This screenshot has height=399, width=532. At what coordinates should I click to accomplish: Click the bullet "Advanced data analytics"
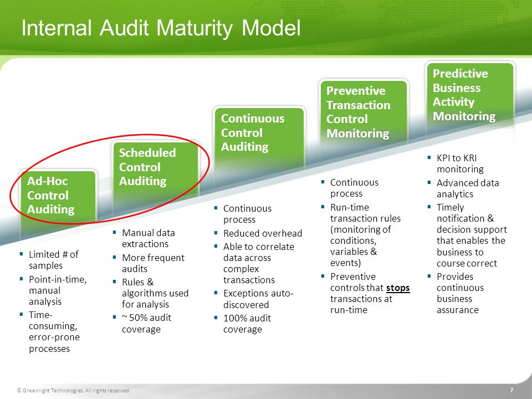pyautogui.click(x=468, y=188)
